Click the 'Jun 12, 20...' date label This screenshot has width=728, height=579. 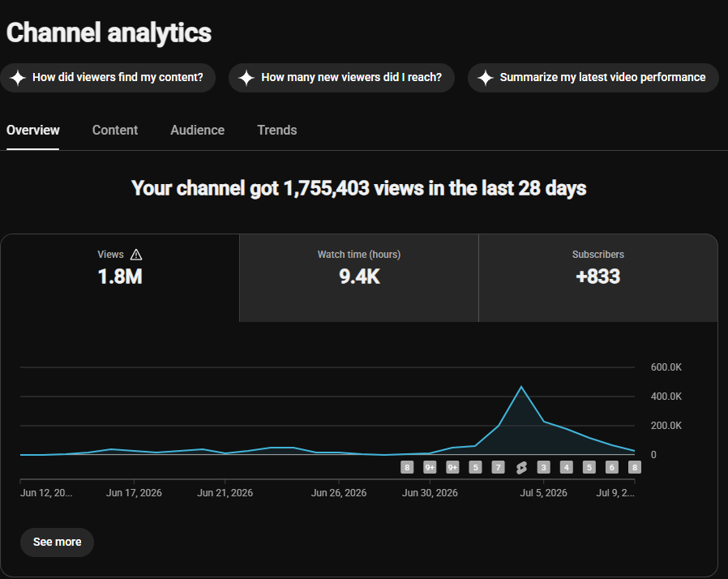(x=46, y=493)
